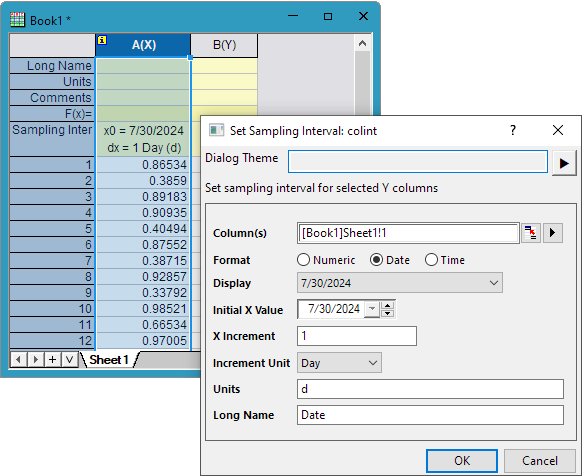The width and height of the screenshot is (582, 476).
Task: Click the range selection icon beside Column(s)
Action: (530, 233)
